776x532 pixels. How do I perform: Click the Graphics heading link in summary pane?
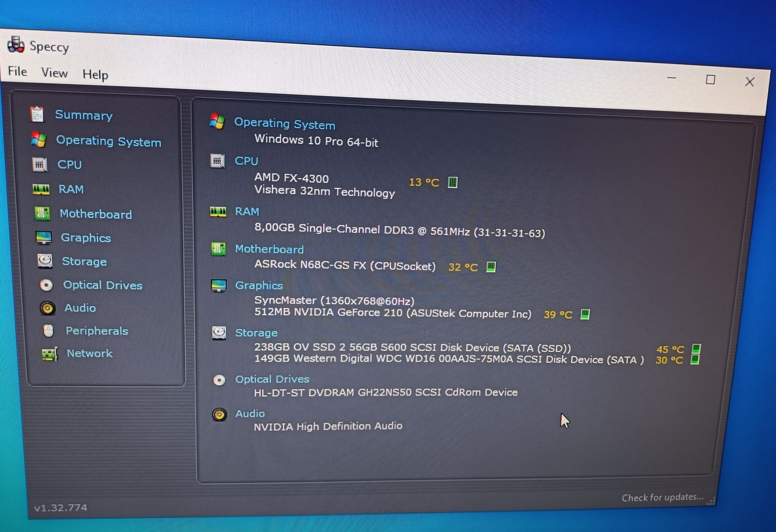click(x=259, y=286)
